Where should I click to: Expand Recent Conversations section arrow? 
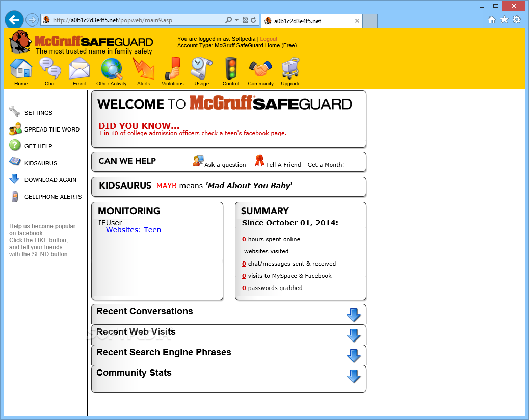coord(354,315)
